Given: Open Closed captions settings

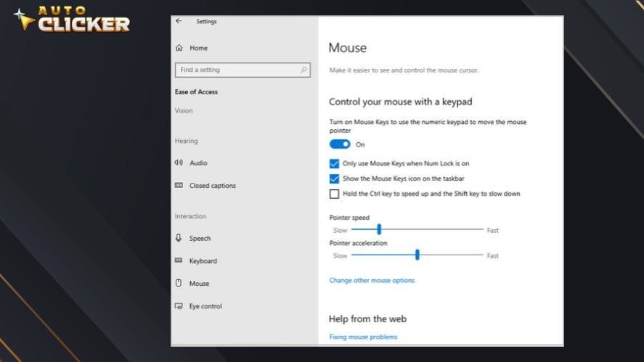Looking at the screenshot, I should pos(212,186).
